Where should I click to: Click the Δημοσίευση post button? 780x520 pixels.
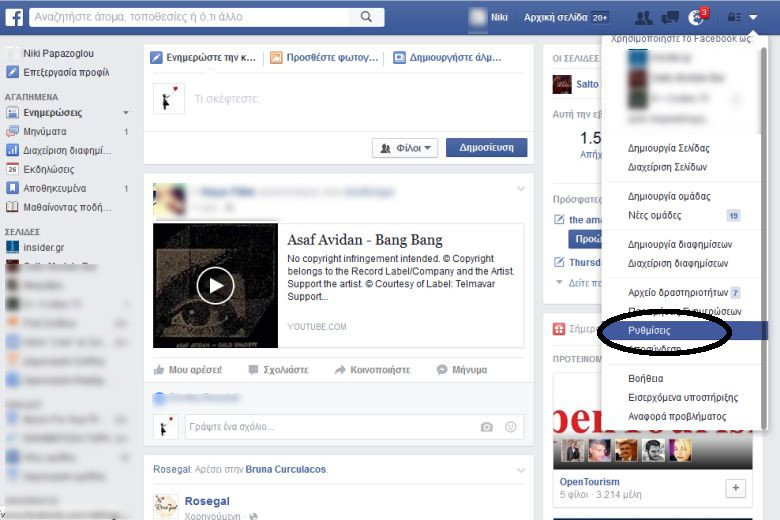coord(487,148)
